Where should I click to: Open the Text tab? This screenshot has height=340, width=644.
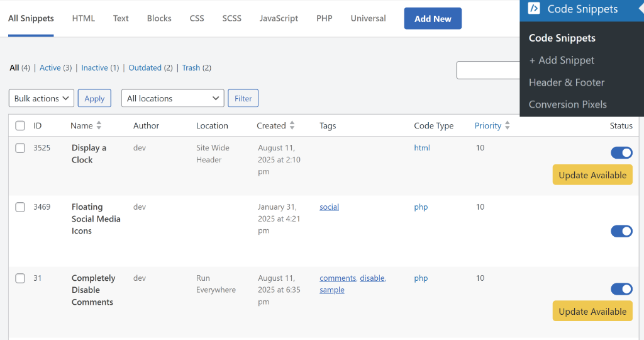point(121,18)
